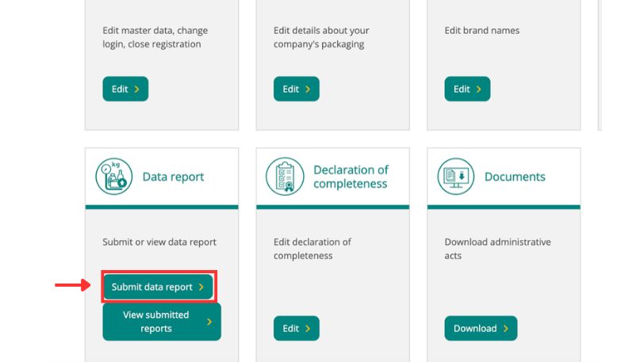
Task: Click the chevron on View submitted reports
Action: pyautogui.click(x=209, y=322)
